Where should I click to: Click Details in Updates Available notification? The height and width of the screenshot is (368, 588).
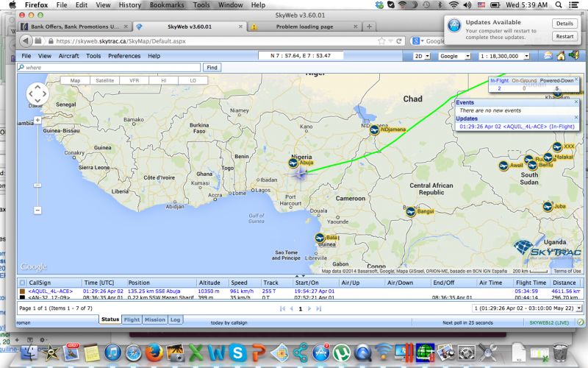(x=564, y=24)
